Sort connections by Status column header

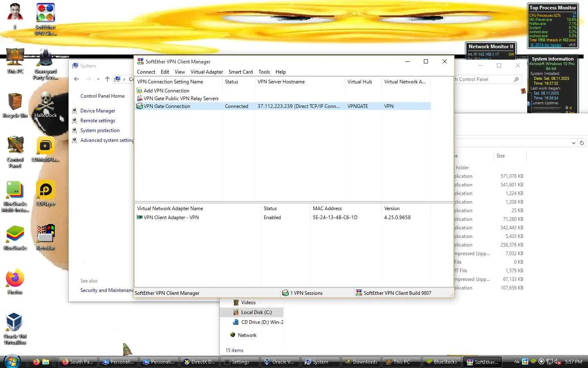[238, 82]
